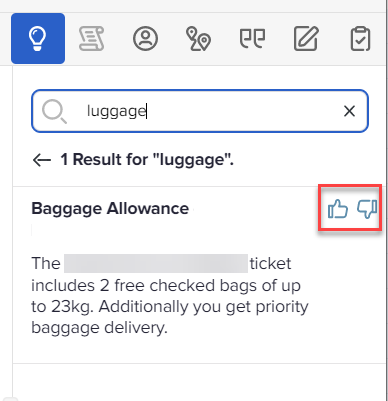The width and height of the screenshot is (388, 401).
Task: Click the 'baggage delivery.' closing line
Action: (x=99, y=328)
